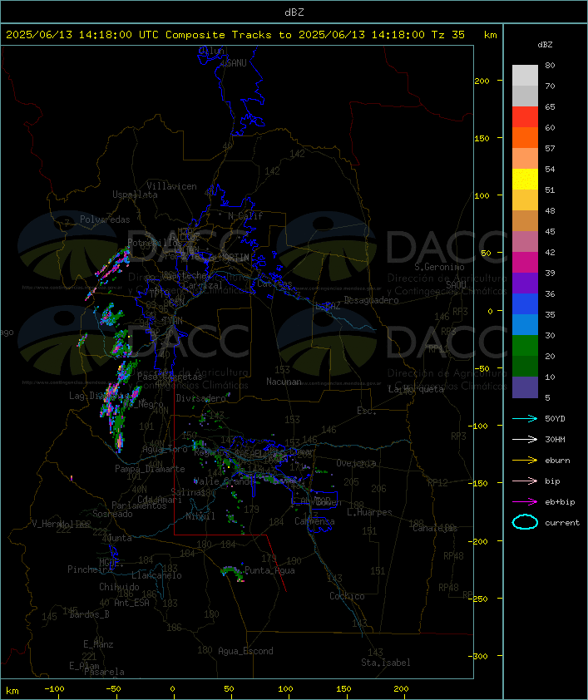Viewport: 588px width, 700px height.
Task: Click the 30HM white arrow legend icon
Action: pos(525,439)
